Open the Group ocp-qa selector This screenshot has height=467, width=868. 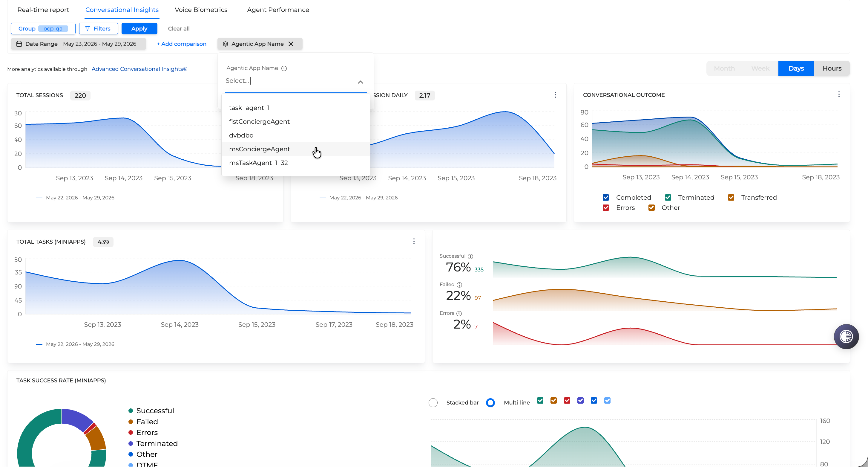point(43,29)
